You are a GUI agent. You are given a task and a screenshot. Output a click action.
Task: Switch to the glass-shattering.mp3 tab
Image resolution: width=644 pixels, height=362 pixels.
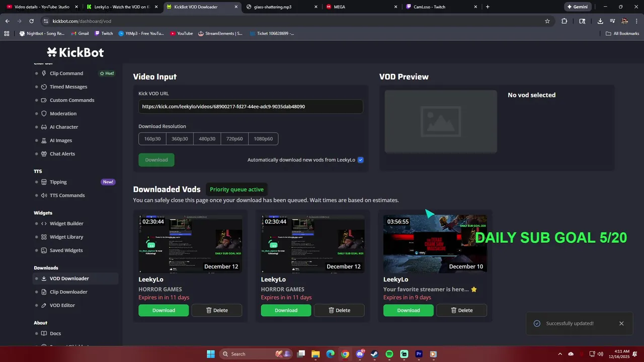click(282, 7)
